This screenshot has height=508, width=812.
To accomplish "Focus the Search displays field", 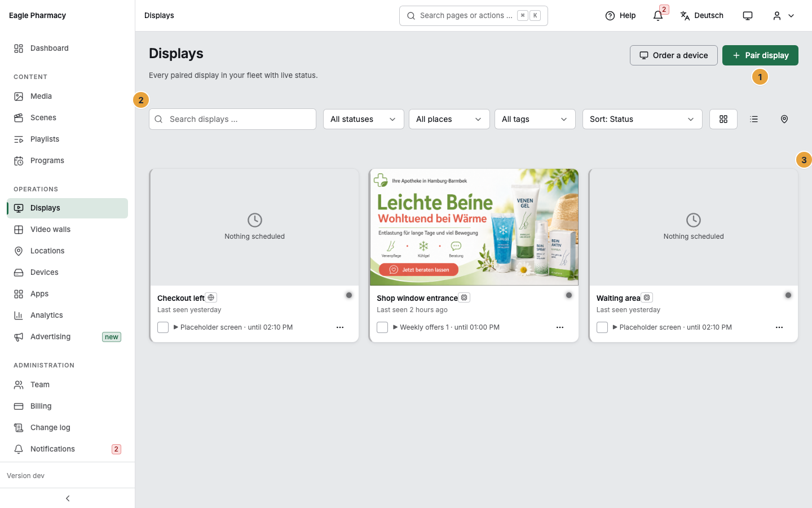I will point(232,119).
